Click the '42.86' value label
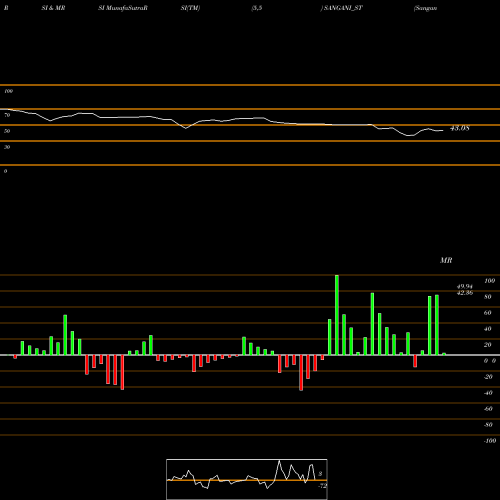Screen dimensions: 500x500 tap(465, 293)
